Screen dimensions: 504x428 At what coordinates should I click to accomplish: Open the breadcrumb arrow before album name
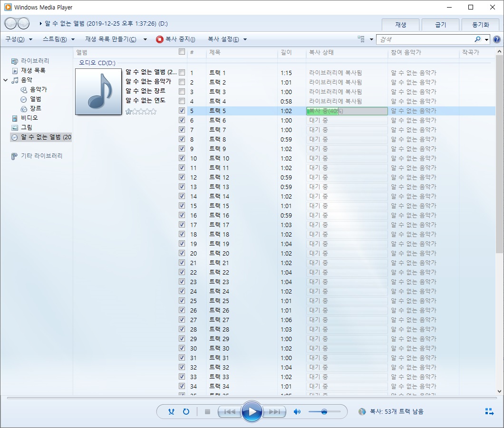(x=41, y=23)
